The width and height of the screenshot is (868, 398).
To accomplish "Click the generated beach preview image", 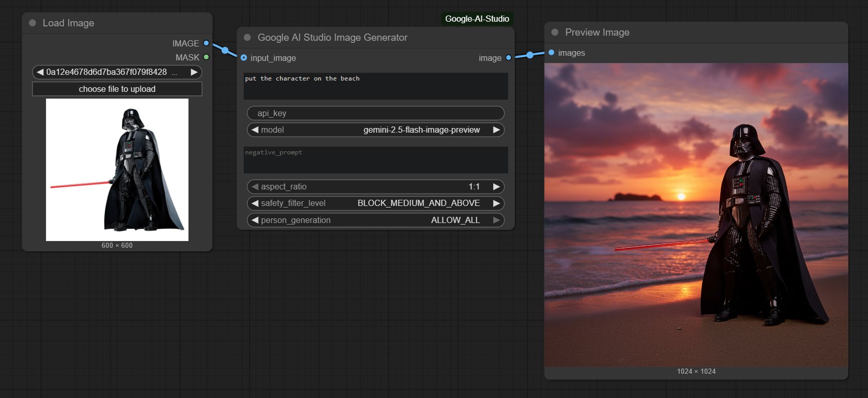I will (x=696, y=215).
